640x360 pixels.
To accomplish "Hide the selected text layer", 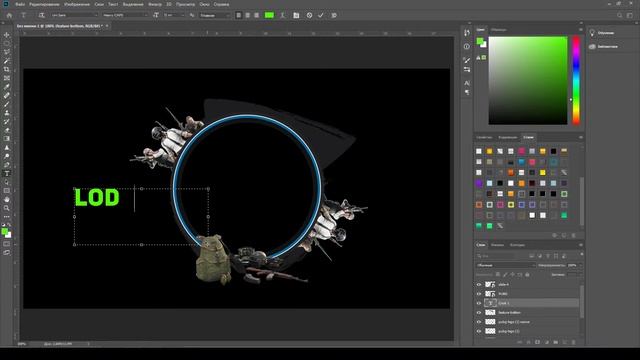I will pyautogui.click(x=479, y=303).
